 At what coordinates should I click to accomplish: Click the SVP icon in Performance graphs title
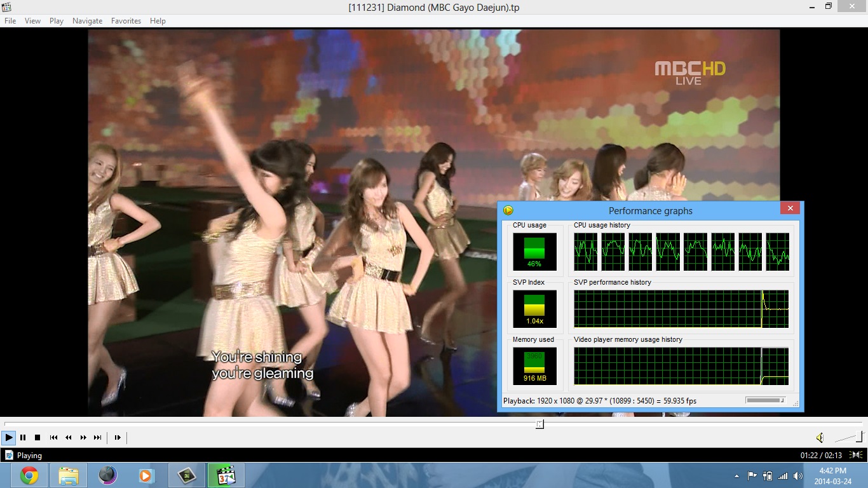508,210
